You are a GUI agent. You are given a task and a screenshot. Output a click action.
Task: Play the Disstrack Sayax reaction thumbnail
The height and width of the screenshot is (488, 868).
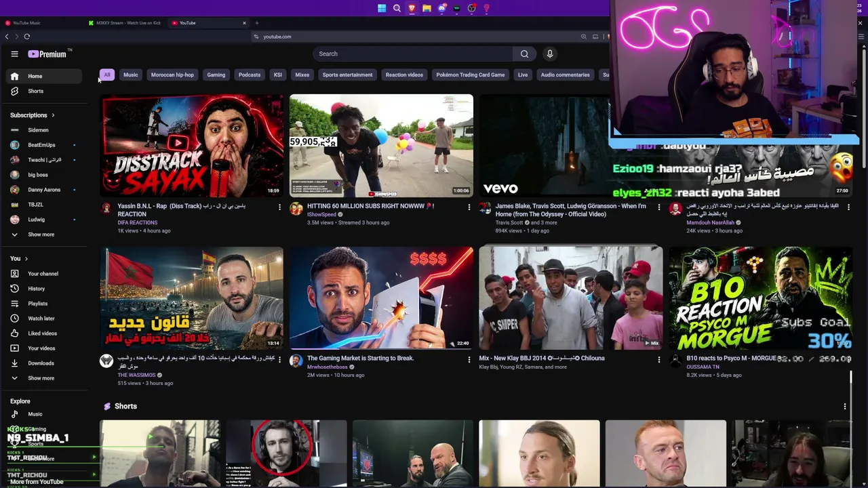point(192,146)
